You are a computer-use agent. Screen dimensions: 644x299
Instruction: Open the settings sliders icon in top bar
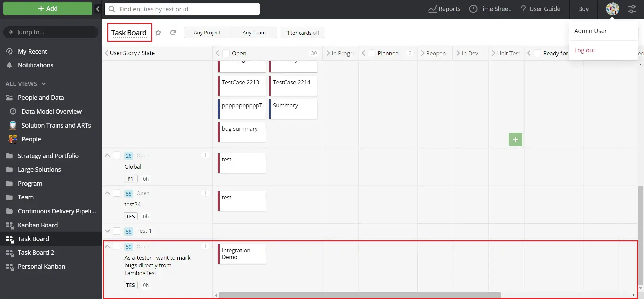click(632, 9)
